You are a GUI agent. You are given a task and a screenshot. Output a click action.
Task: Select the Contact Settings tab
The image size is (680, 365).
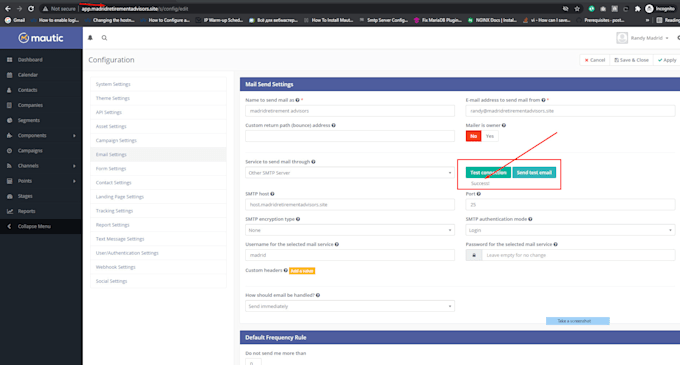click(158, 183)
